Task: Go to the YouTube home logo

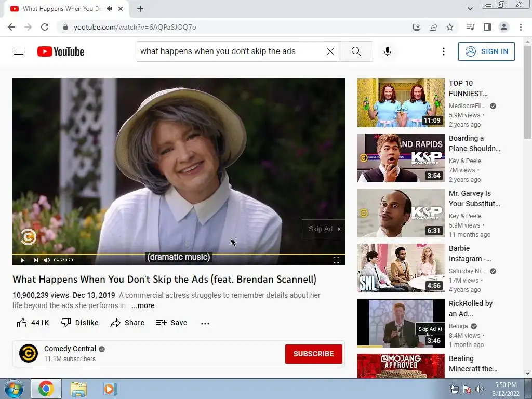Action: 61,51
